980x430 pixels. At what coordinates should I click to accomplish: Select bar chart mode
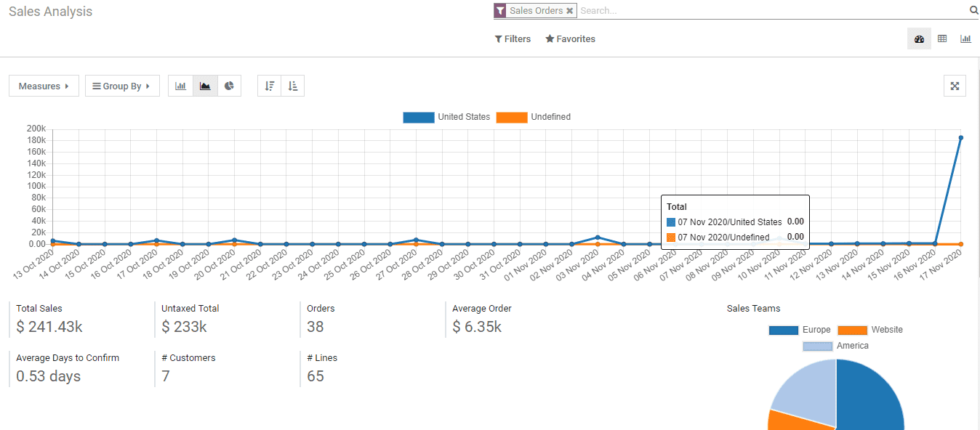pos(180,86)
